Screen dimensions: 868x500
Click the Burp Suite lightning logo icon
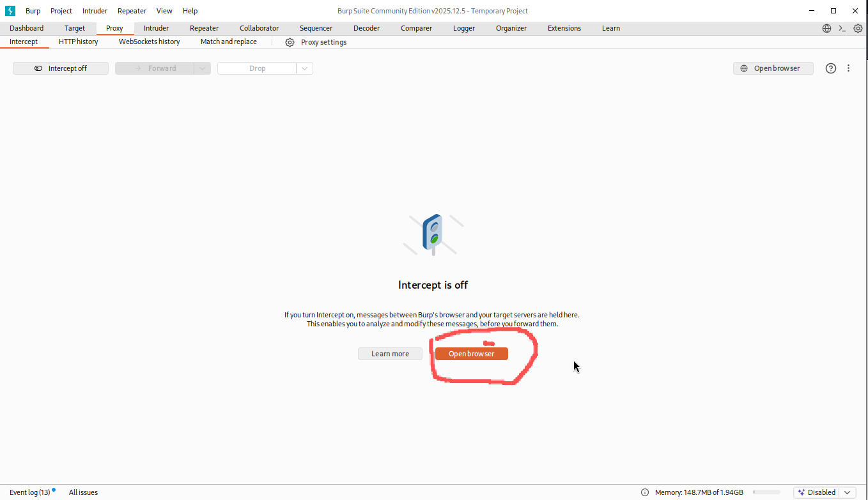click(x=10, y=11)
